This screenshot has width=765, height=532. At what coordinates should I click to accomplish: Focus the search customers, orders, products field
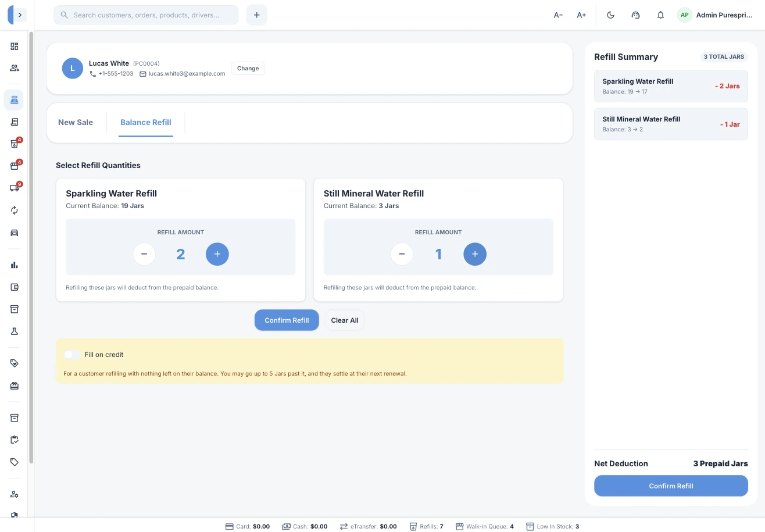pyautogui.click(x=146, y=15)
